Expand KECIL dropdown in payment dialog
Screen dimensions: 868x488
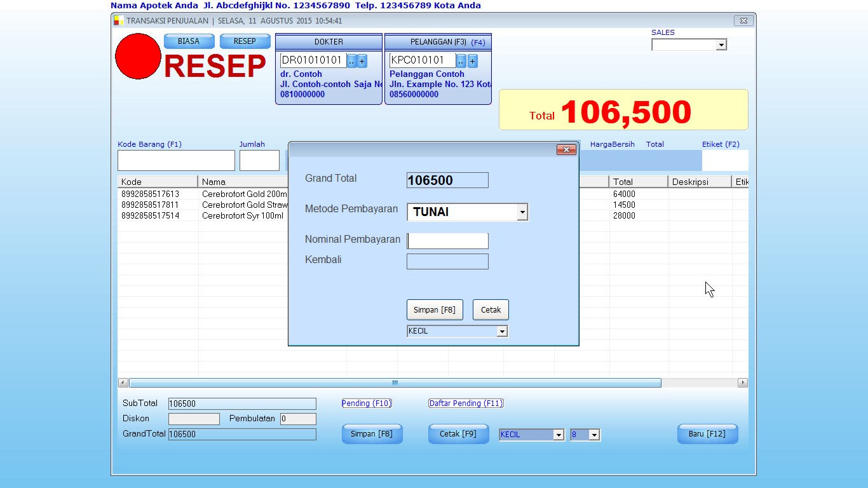502,331
